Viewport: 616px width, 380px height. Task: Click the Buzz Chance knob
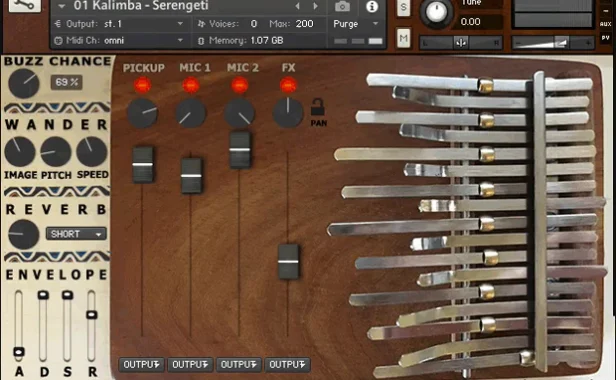click(x=24, y=83)
